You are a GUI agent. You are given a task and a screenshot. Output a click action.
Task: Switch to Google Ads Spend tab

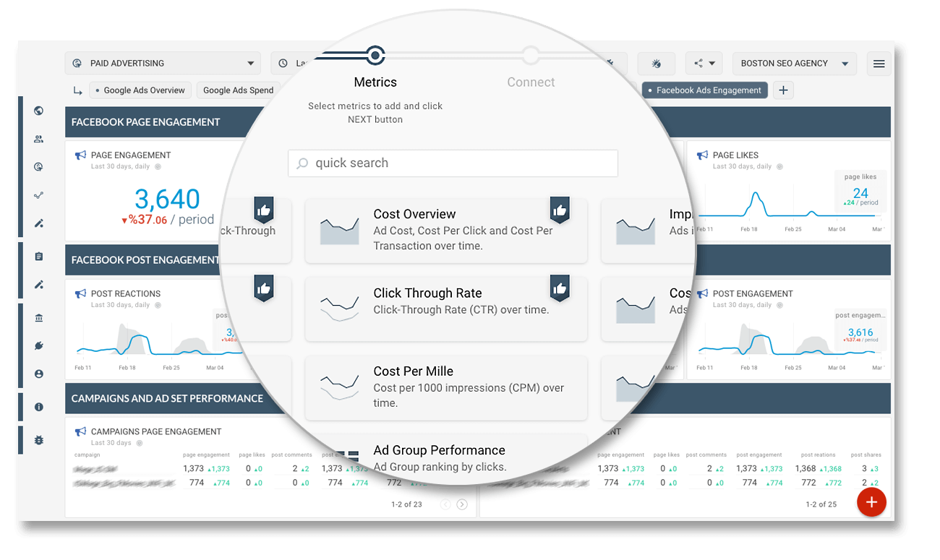point(239,90)
